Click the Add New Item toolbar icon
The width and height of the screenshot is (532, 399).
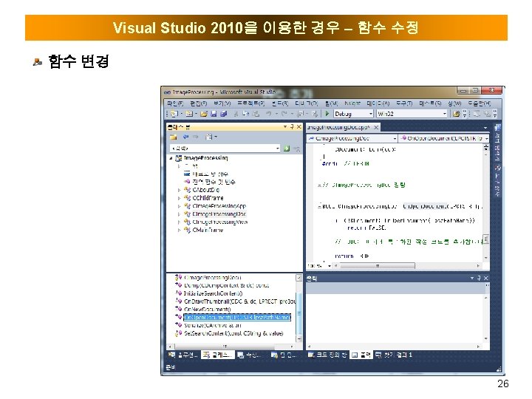coord(189,114)
